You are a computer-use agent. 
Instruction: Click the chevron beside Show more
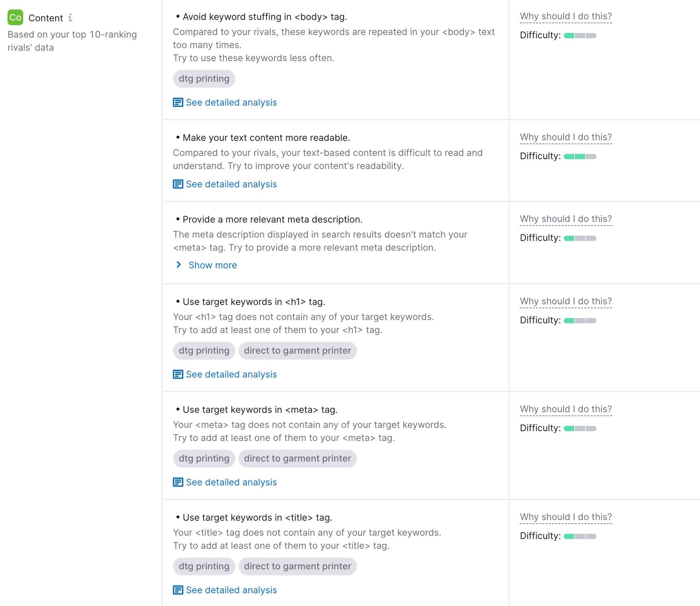[x=179, y=265]
